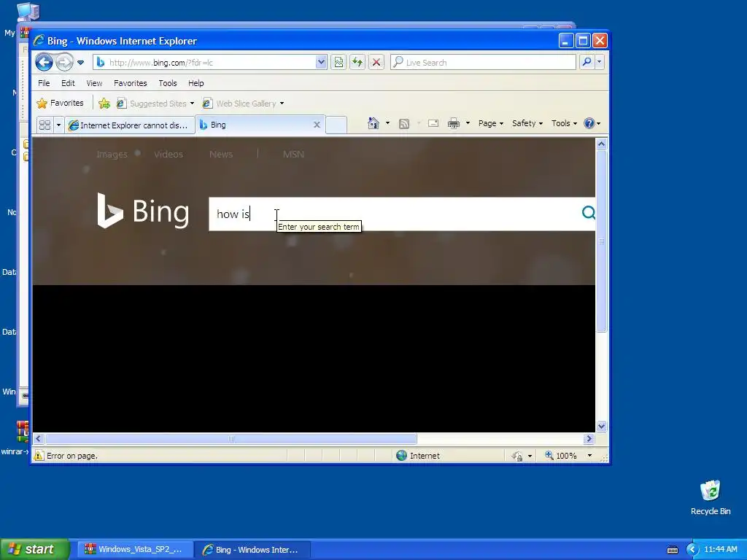Toggle Compatibility View icon
747x560 pixels.
point(338,62)
